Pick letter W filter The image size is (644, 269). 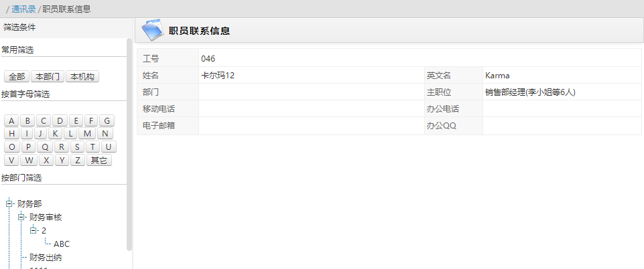coord(29,161)
